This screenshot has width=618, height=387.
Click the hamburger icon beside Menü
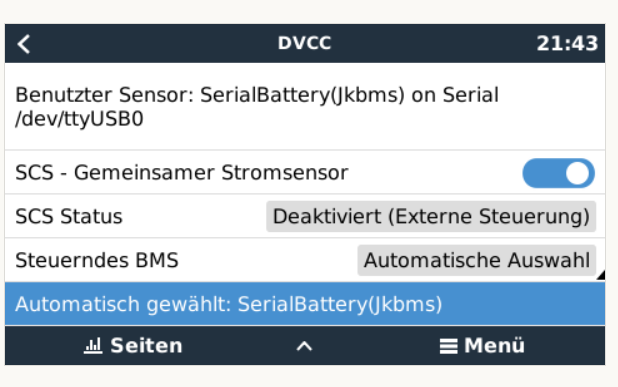coord(449,346)
